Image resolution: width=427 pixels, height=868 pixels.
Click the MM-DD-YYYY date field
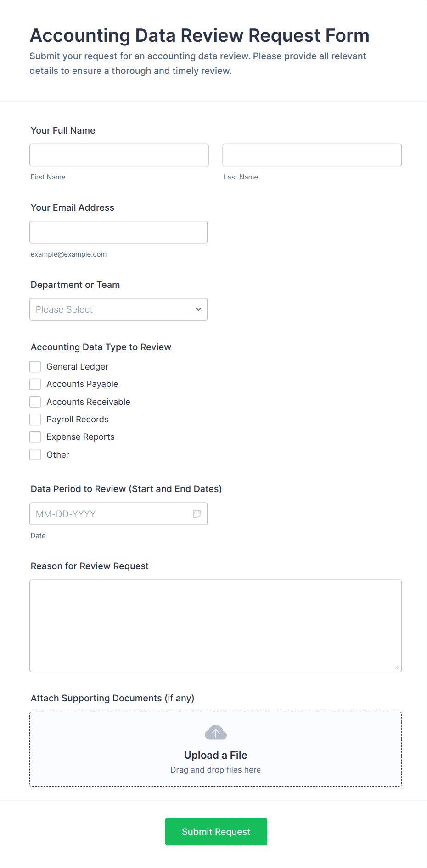pos(106,514)
